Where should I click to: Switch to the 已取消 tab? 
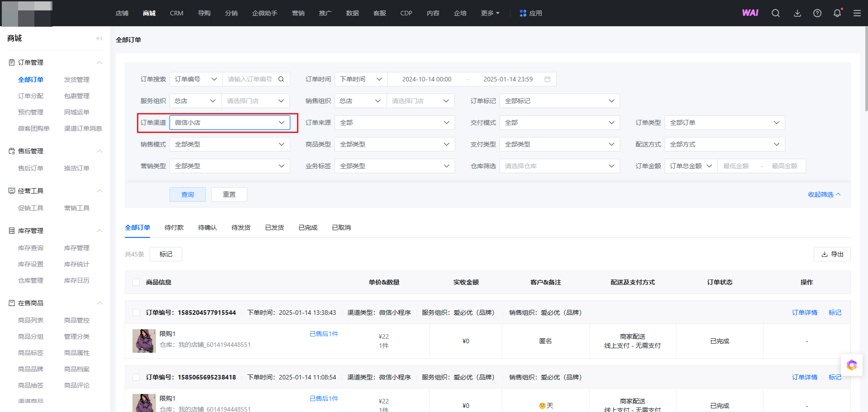pos(341,227)
